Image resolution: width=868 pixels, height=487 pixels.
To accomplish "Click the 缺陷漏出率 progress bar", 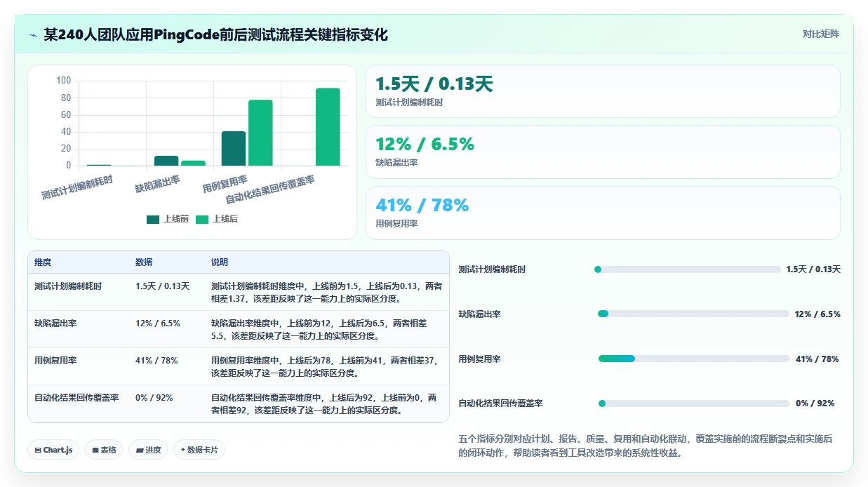I will pyautogui.click(x=693, y=314).
